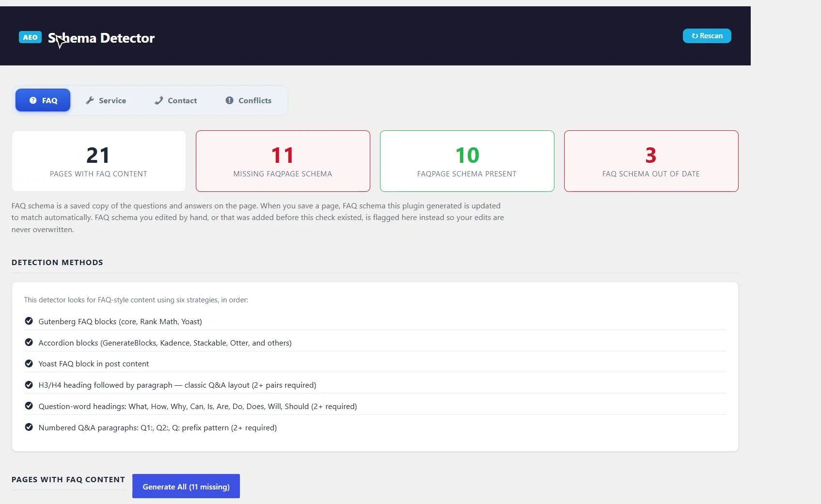
Task: Select the 3 FAQ Schema Out Of Date card
Action: pos(651,161)
